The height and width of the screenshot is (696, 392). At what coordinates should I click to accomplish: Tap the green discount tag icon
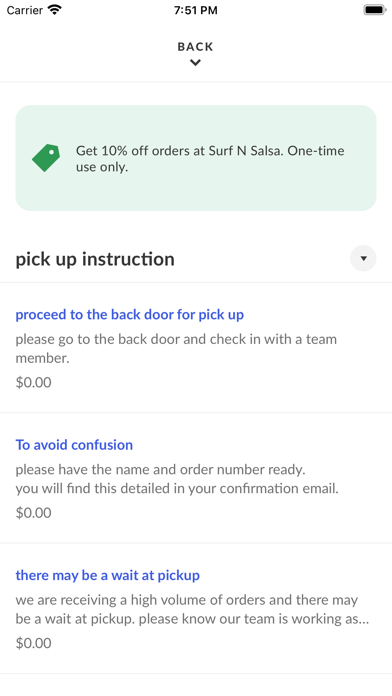click(x=46, y=158)
